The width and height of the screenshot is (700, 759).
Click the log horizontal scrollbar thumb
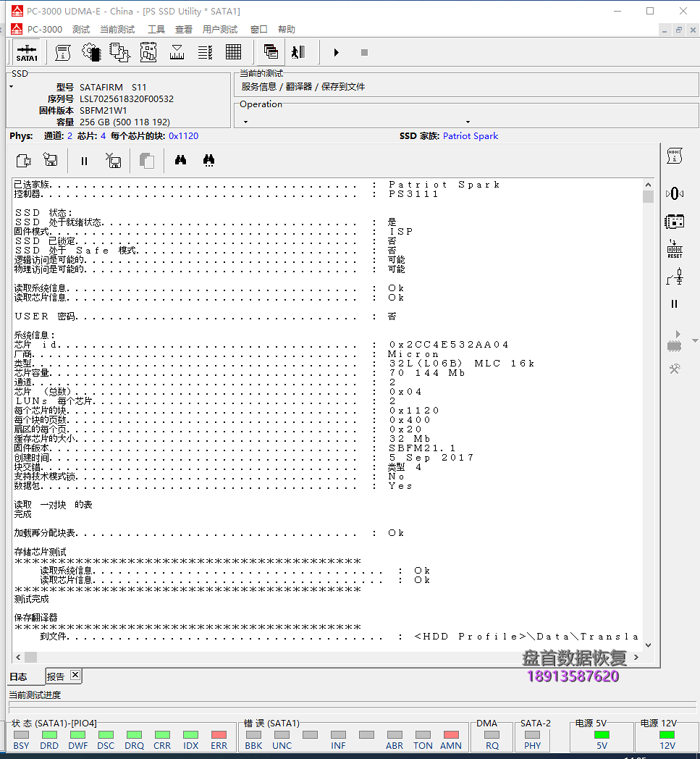(31, 657)
